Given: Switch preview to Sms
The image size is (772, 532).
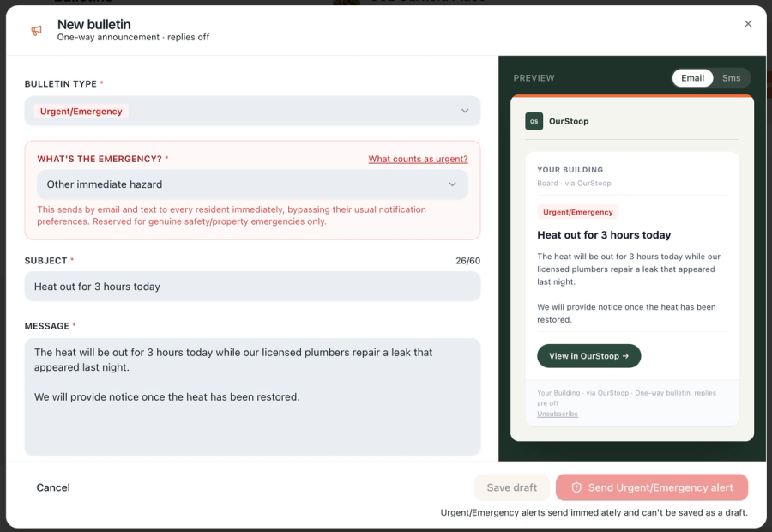Looking at the screenshot, I should 731,78.
